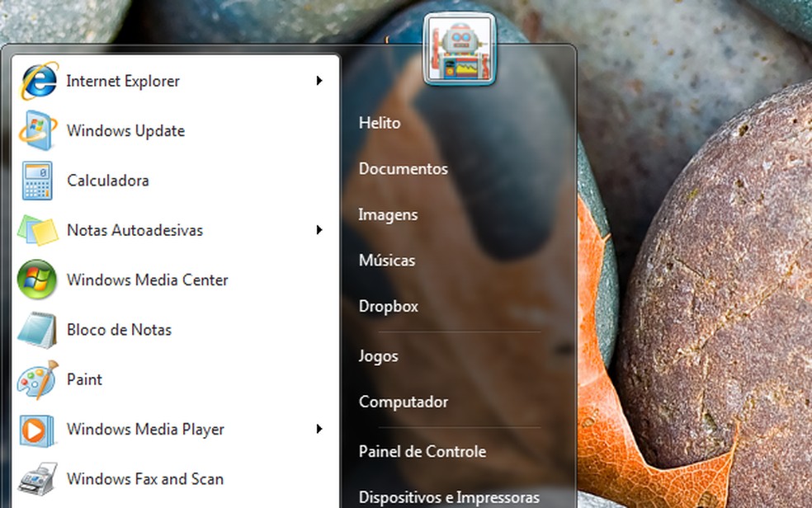The height and width of the screenshot is (508, 812).
Task: Open the Bloco de Notas notepad icon
Action: pyautogui.click(x=37, y=330)
